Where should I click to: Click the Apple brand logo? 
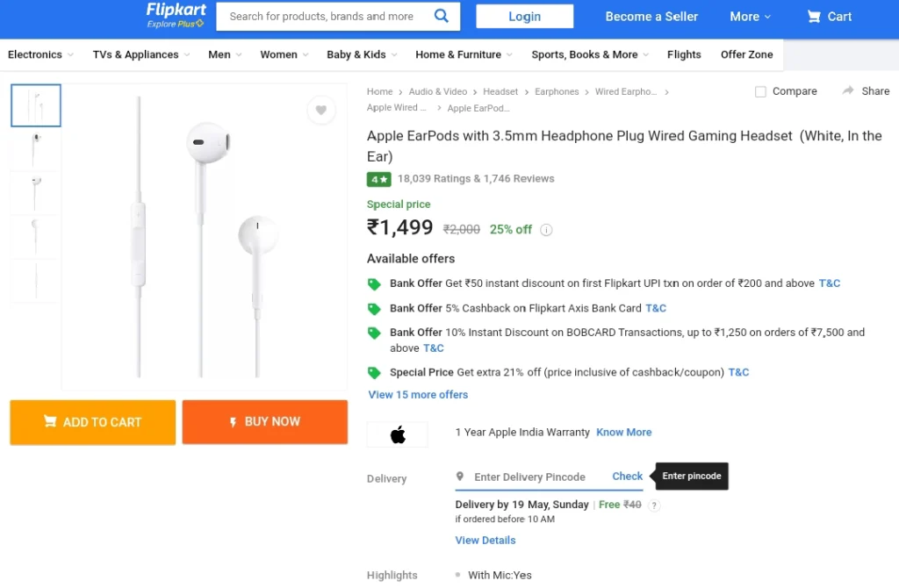398,435
